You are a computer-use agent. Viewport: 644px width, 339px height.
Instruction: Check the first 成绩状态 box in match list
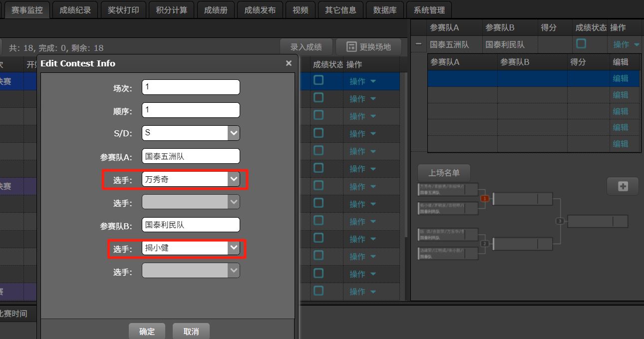pyautogui.click(x=319, y=80)
